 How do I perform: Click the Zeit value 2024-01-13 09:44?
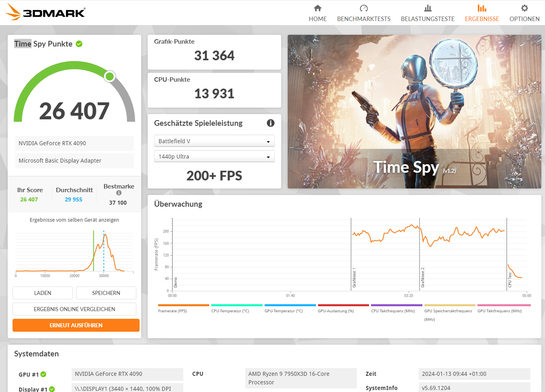click(x=475, y=374)
